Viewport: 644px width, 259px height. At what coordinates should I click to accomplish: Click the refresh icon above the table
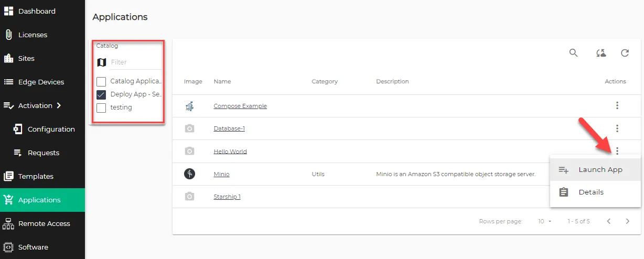tap(625, 53)
